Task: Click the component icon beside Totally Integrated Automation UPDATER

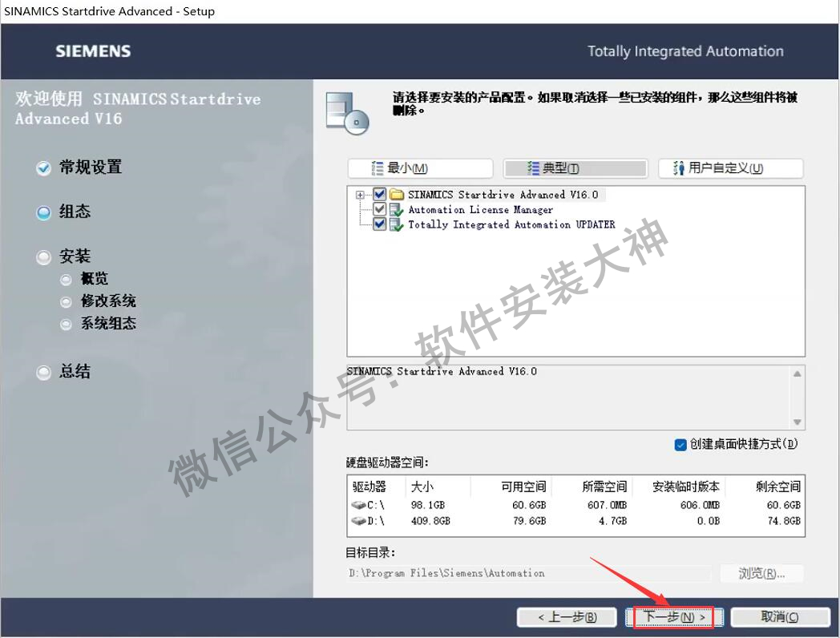Action: [x=397, y=225]
